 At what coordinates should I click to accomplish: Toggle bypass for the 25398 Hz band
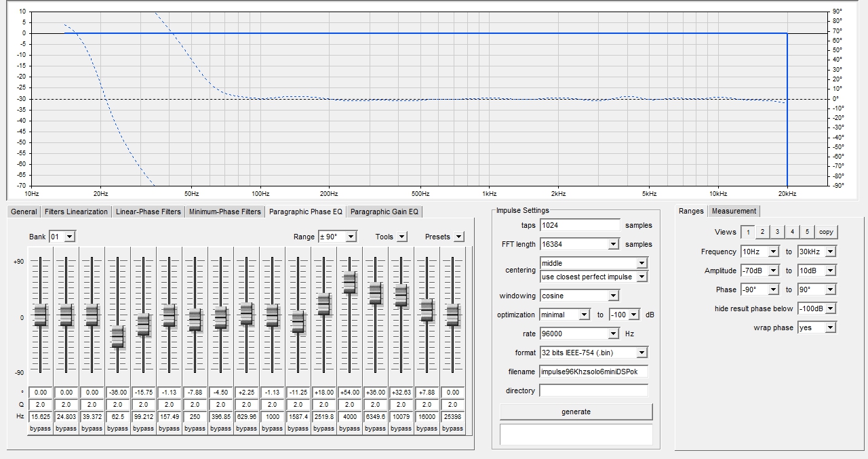click(452, 428)
